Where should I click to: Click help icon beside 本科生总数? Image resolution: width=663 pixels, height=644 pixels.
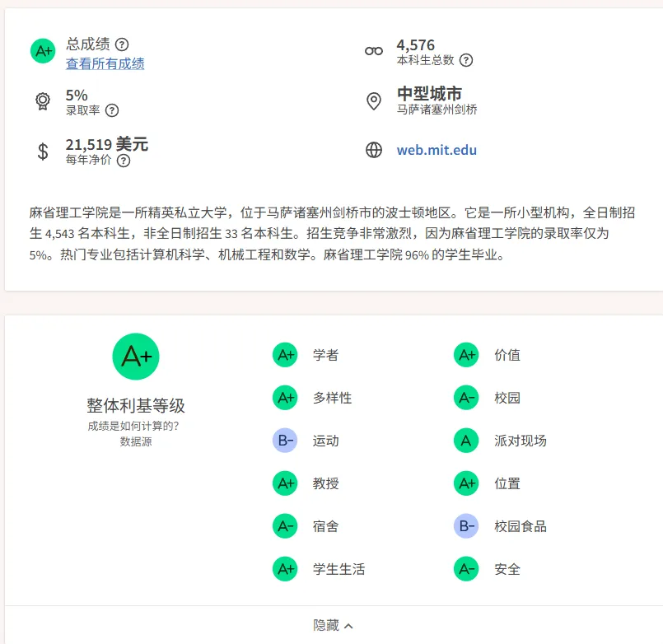click(466, 60)
